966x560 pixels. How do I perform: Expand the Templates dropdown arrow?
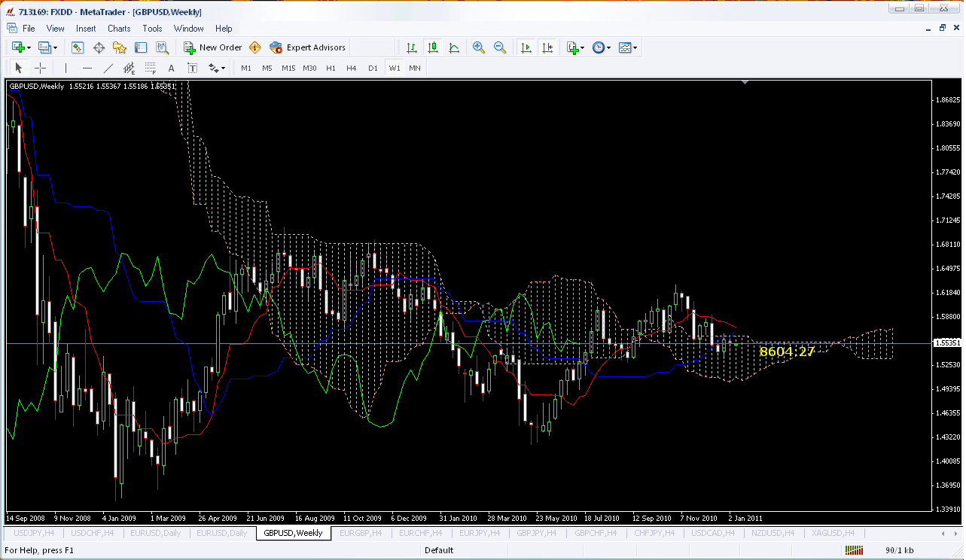click(x=635, y=47)
